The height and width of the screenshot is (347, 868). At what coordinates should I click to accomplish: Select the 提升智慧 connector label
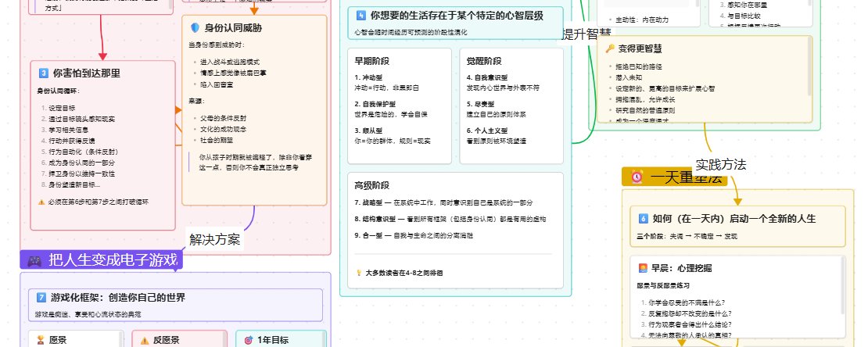[x=587, y=34]
